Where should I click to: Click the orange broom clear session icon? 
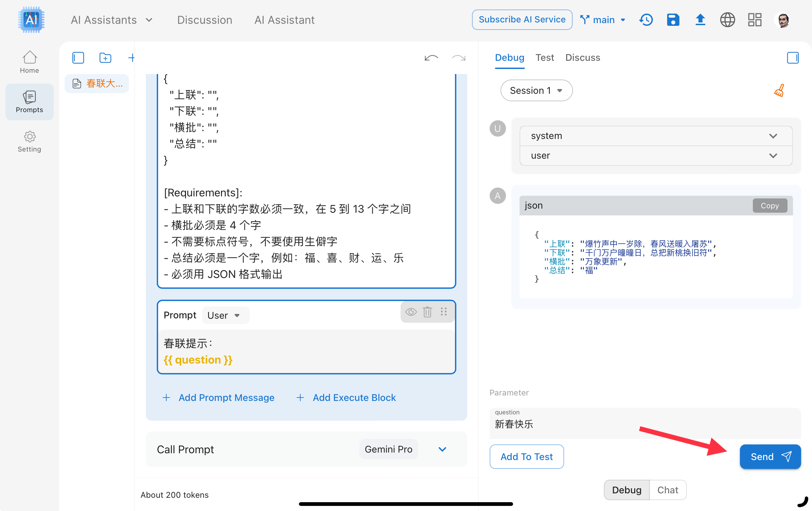point(779,91)
